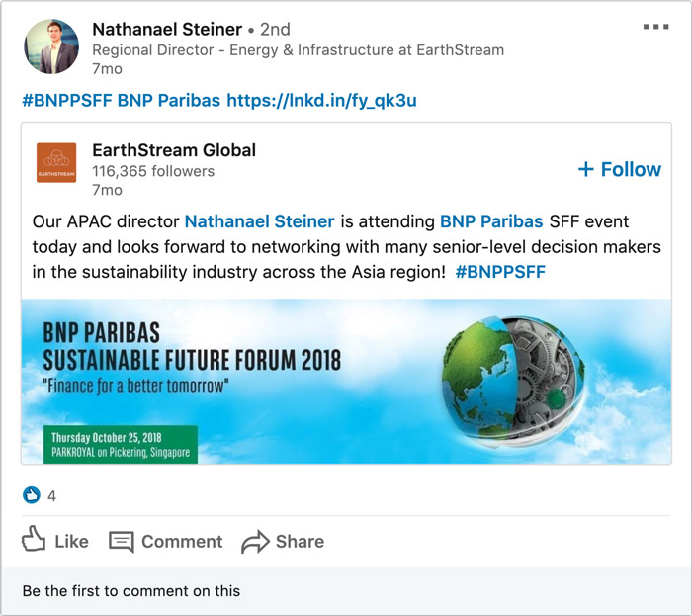
Task: Click the Regional Director headline text
Action: coord(298,50)
